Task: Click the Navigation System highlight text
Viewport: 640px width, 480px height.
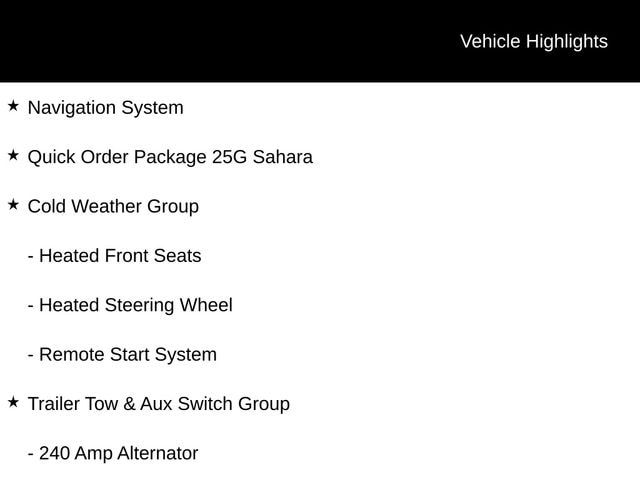Action: pyautogui.click(x=105, y=108)
